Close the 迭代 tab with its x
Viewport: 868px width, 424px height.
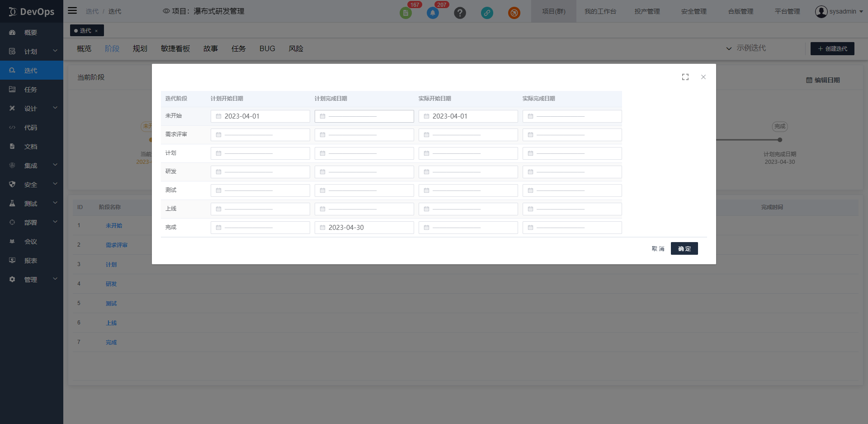(x=96, y=31)
